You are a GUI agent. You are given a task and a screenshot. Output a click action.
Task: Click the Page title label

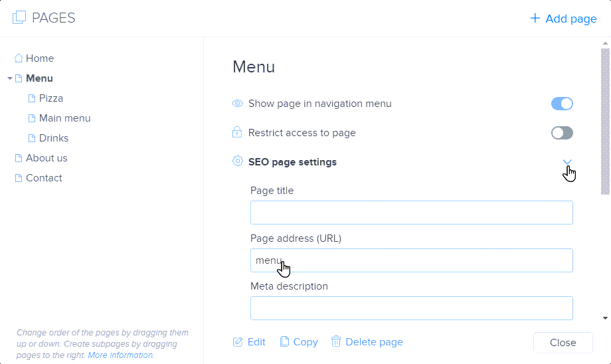pos(272,191)
